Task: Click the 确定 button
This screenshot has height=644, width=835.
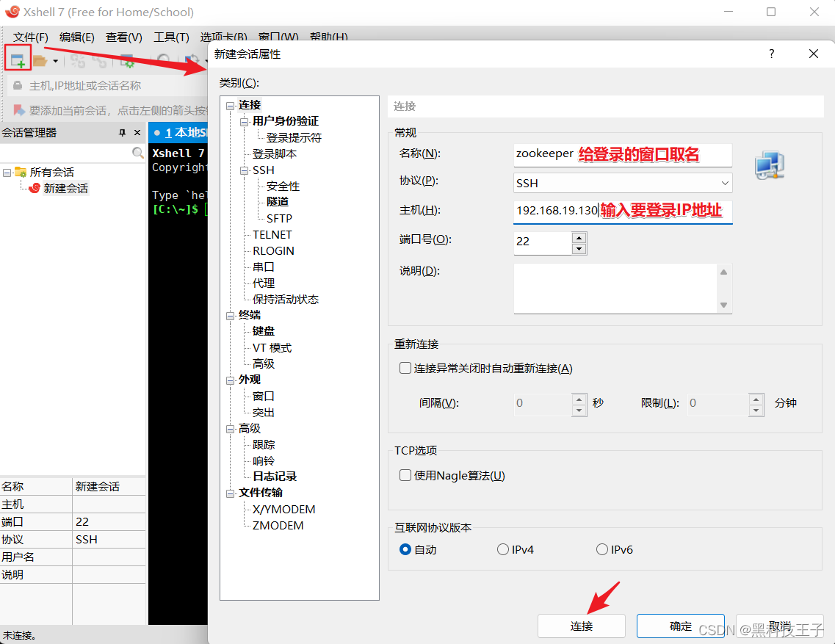Action: tap(681, 626)
